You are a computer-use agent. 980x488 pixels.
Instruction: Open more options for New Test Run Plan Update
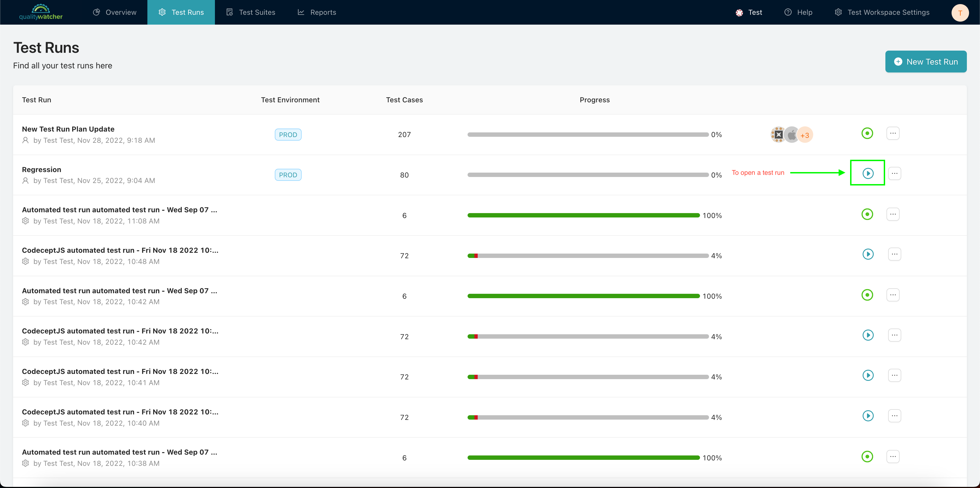(892, 133)
